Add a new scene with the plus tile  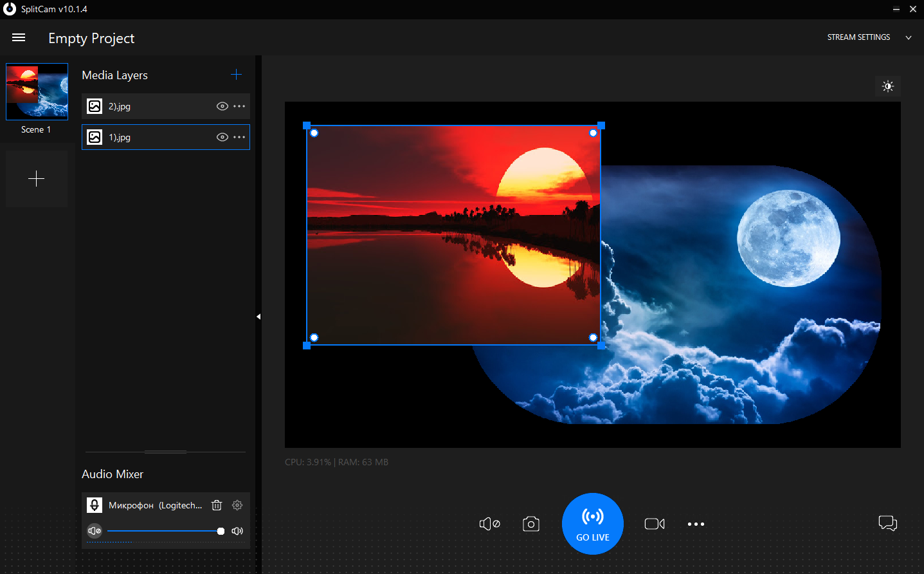click(36, 178)
